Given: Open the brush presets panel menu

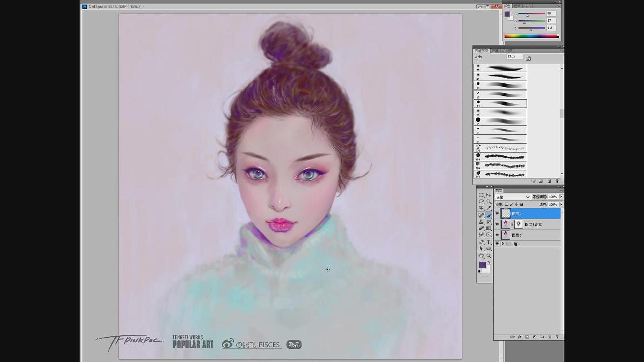Looking at the screenshot, I should tap(561, 51).
